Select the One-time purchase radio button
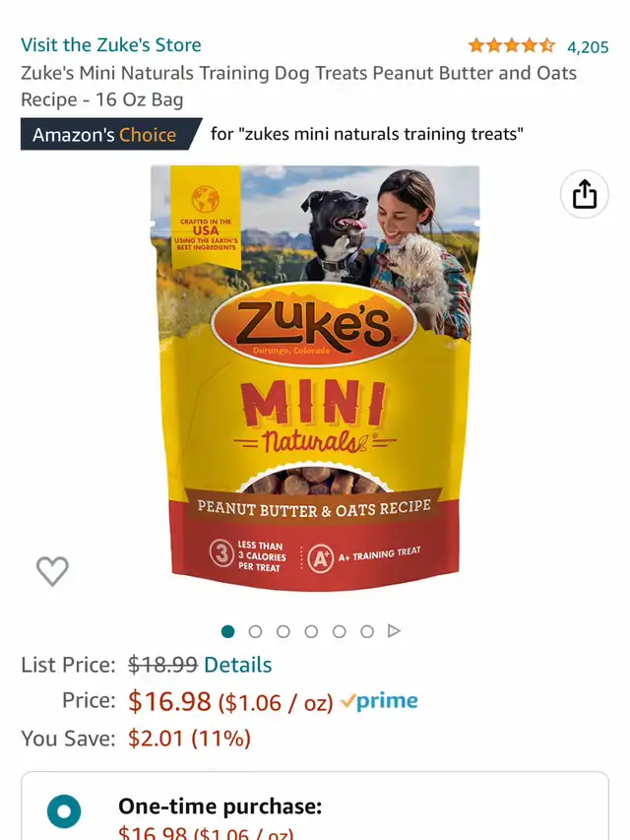 point(64,811)
